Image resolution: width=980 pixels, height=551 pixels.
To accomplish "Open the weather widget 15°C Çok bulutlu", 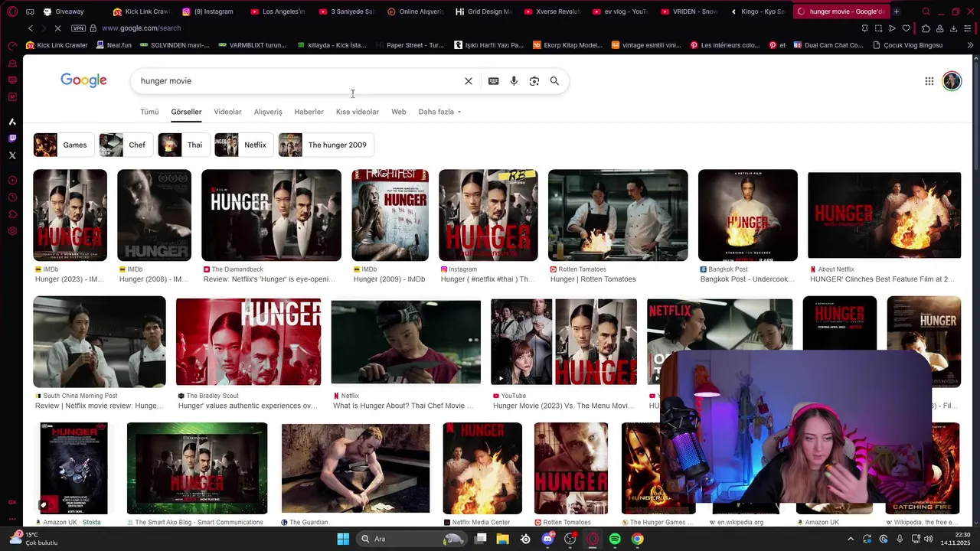I will click(34, 539).
